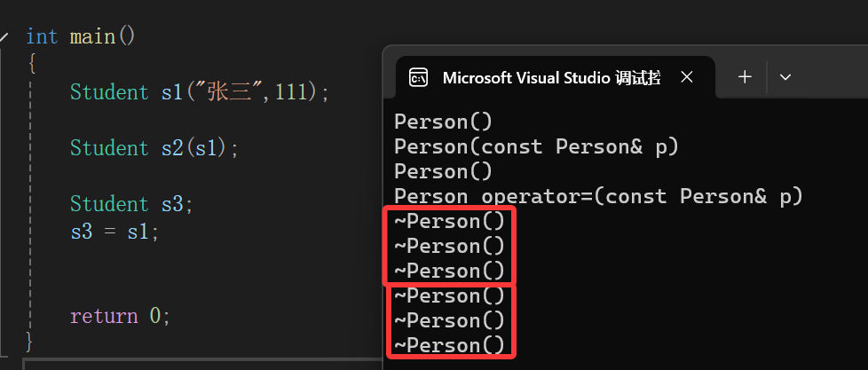This screenshot has width=868, height=370.
Task: Click the Person(const Person& p) output line
Action: [x=536, y=146]
